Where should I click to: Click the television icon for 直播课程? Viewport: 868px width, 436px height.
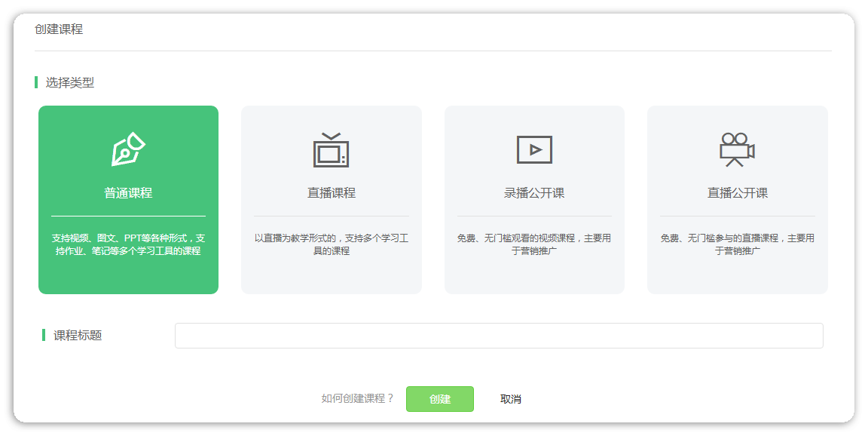point(331,149)
